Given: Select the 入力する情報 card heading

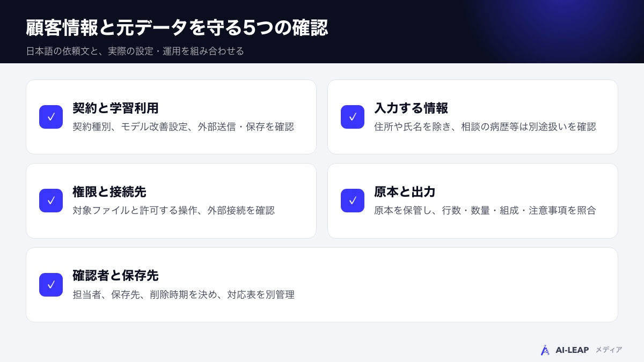Looking at the screenshot, I should pyautogui.click(x=411, y=108).
